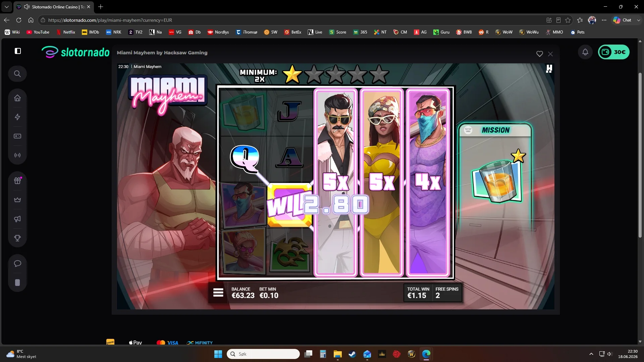Open the megaphone promotions icon
Image resolution: width=644 pixels, height=362 pixels.
(17, 219)
